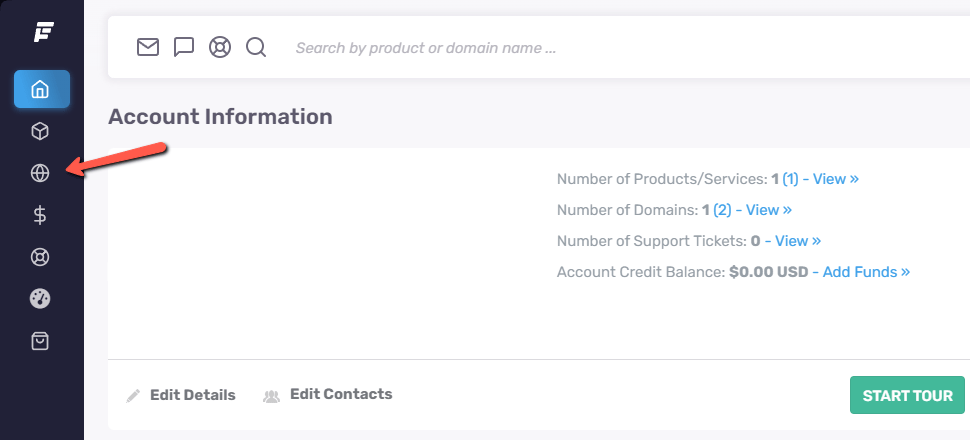Open the Services cube icon

point(40,131)
